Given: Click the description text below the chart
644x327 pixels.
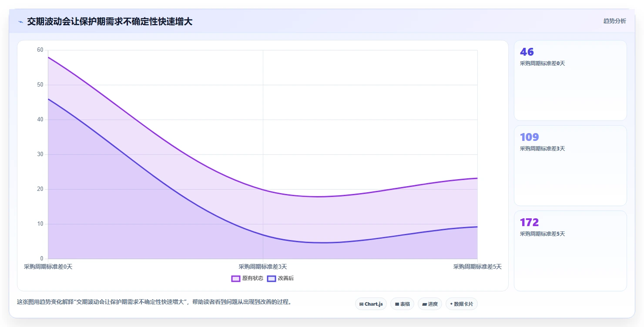Looking at the screenshot, I should pos(154,302).
